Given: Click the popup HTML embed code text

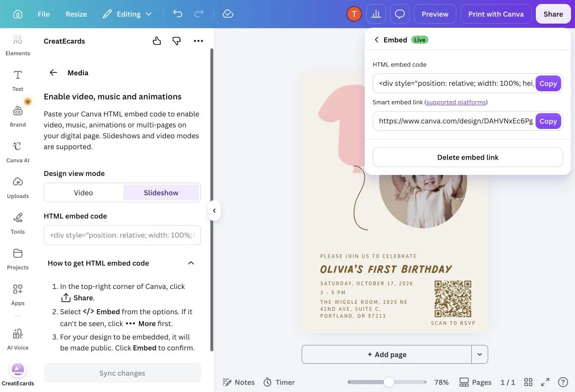Looking at the screenshot, I should [456, 83].
